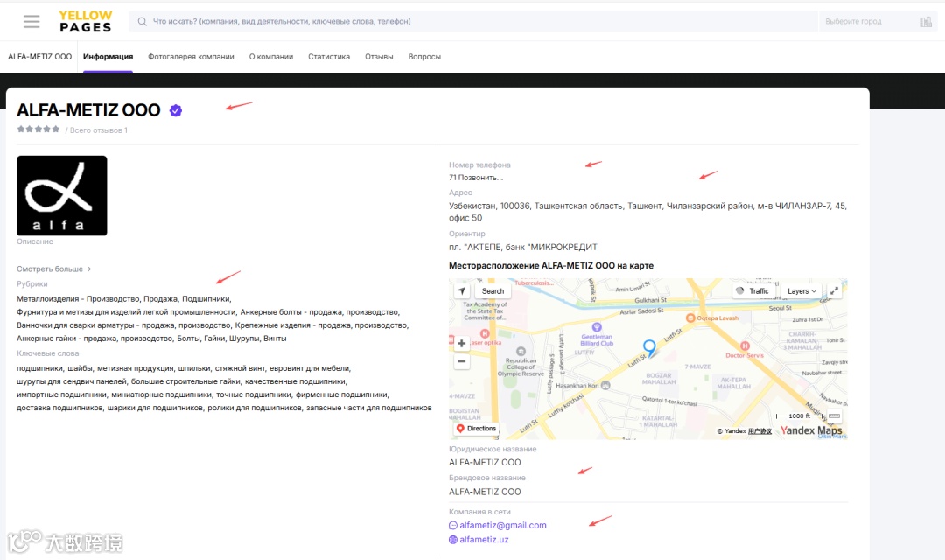945x560 pixels.
Task: Open О компании tab
Action: (271, 57)
